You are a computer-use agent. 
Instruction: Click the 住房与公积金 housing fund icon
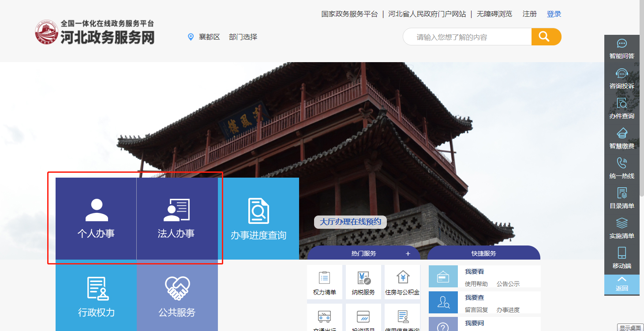click(x=402, y=282)
